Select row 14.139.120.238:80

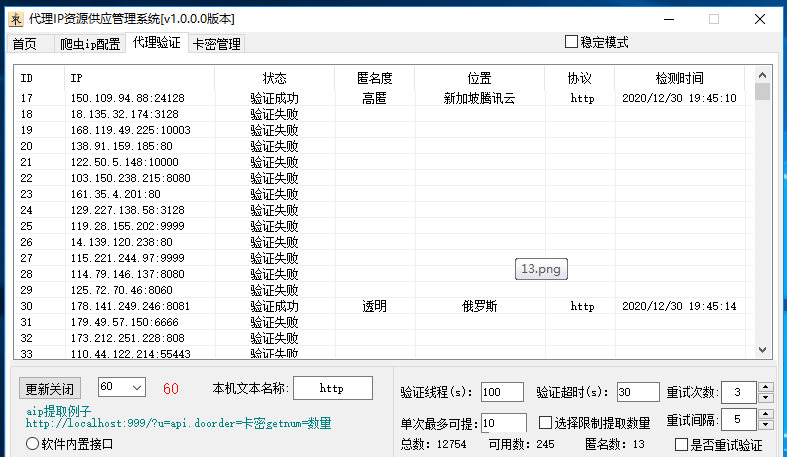tap(384, 242)
